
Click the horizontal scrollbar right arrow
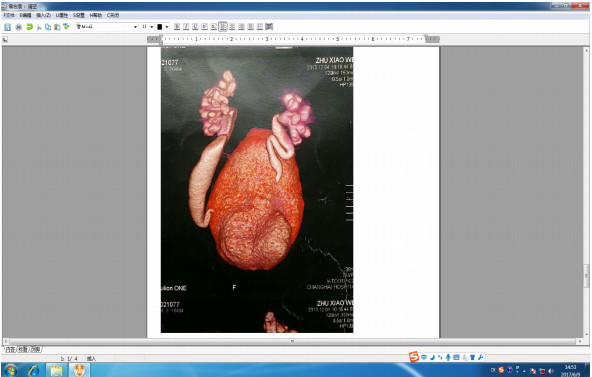580,341
